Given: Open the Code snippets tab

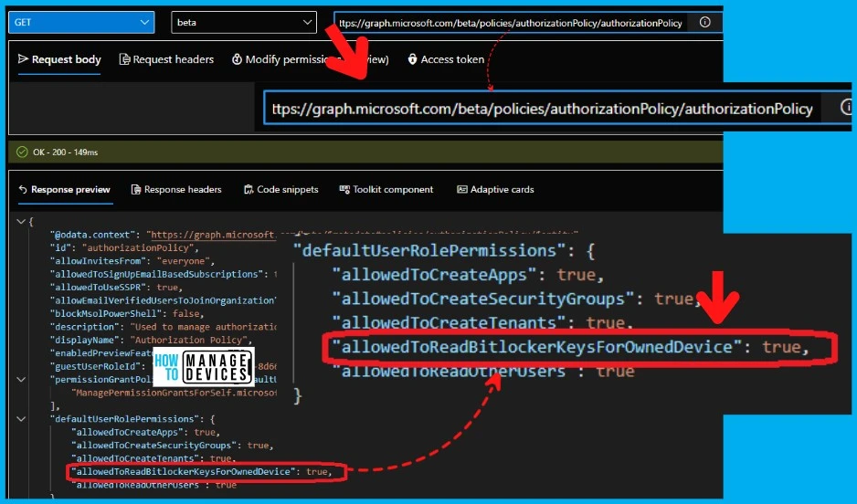Looking at the screenshot, I should (280, 190).
